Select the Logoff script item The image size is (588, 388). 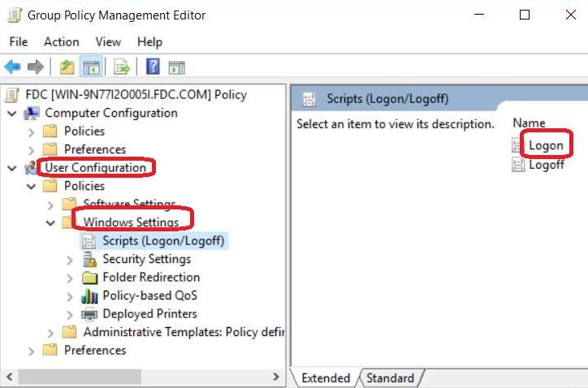click(x=546, y=164)
